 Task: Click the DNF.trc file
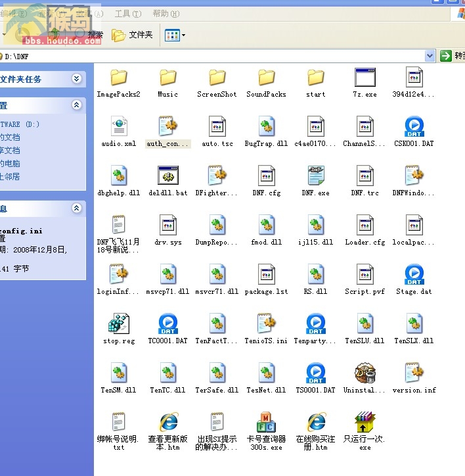click(x=365, y=176)
